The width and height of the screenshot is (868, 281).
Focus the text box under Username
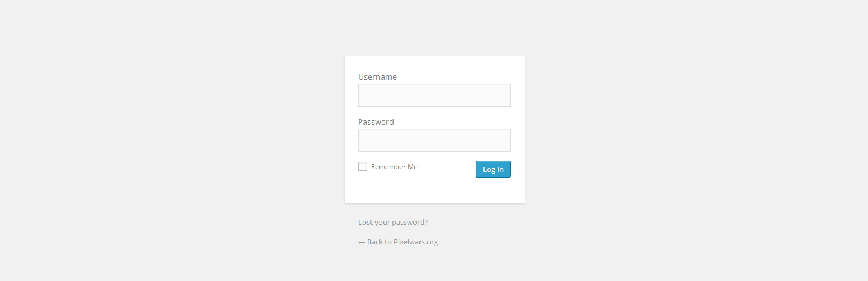[434, 96]
